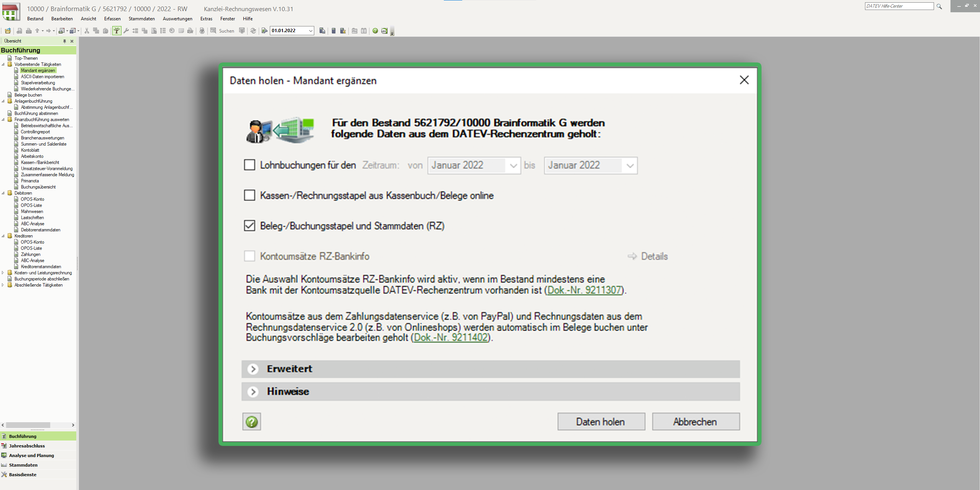Pin the Übersicht panel
The image size is (980, 490).
(64, 41)
